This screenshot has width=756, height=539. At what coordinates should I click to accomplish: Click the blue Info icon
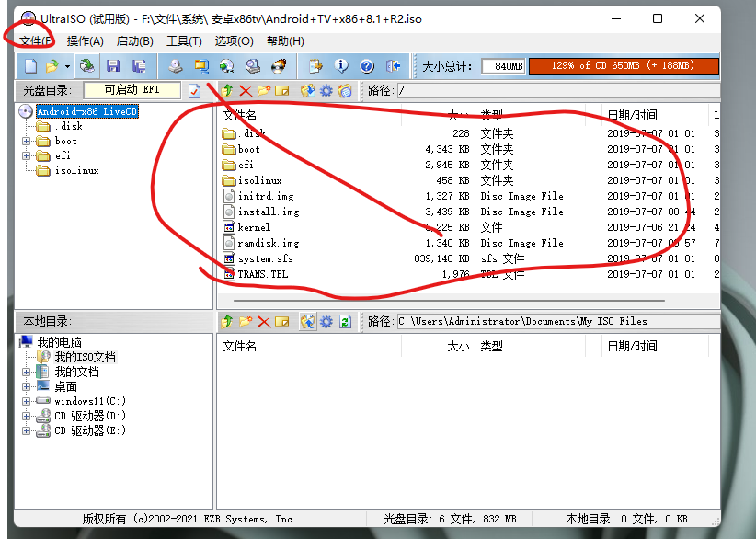[341, 66]
